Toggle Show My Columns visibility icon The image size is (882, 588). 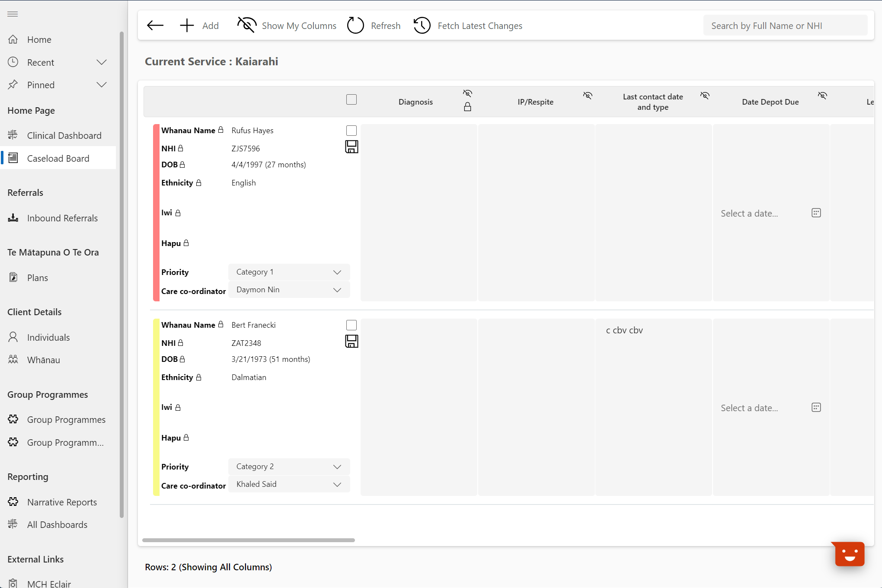pos(246,25)
